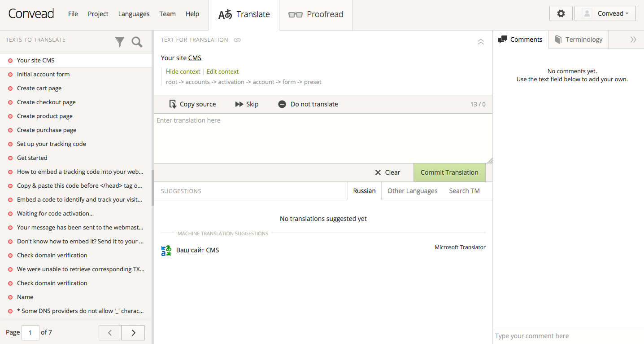
Task: Select '* Some DNS providers' string
Action: (x=76, y=311)
